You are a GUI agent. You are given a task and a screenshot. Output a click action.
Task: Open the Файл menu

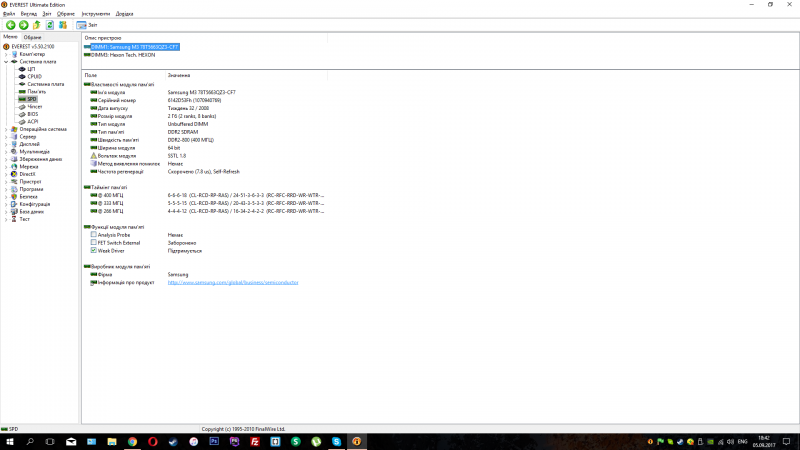click(9, 14)
